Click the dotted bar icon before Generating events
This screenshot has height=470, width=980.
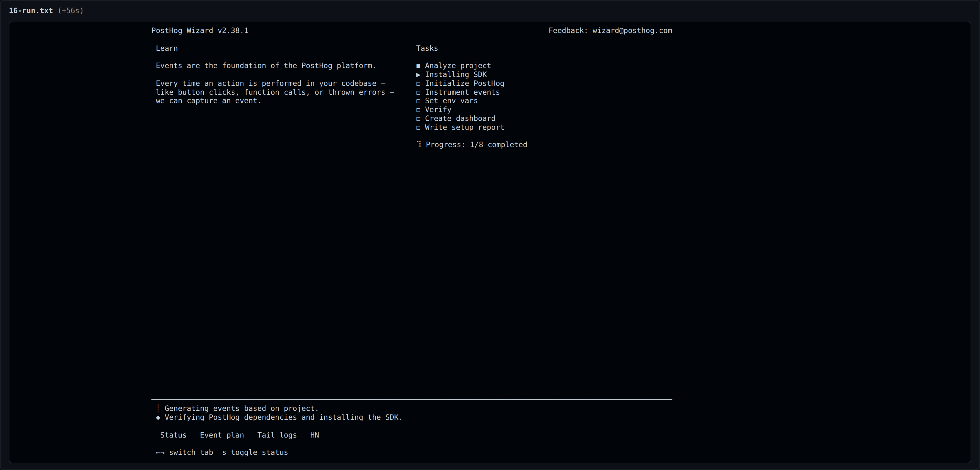click(158, 409)
